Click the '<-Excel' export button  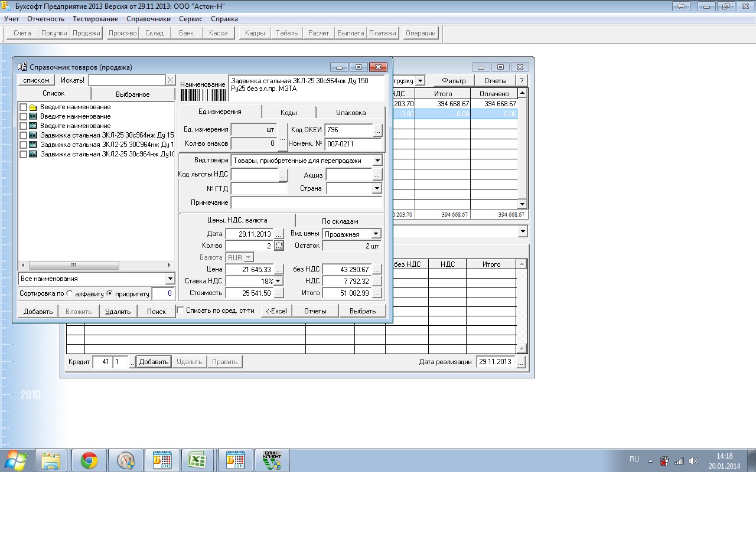pyautogui.click(x=276, y=311)
